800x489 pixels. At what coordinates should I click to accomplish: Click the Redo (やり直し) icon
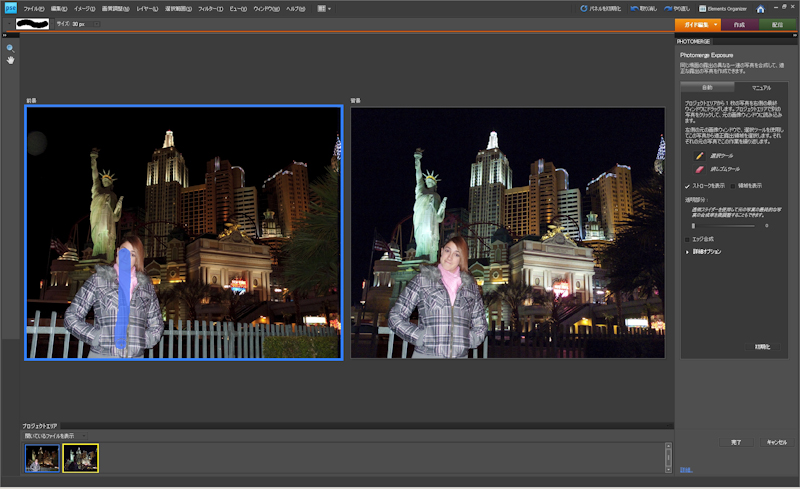point(671,8)
